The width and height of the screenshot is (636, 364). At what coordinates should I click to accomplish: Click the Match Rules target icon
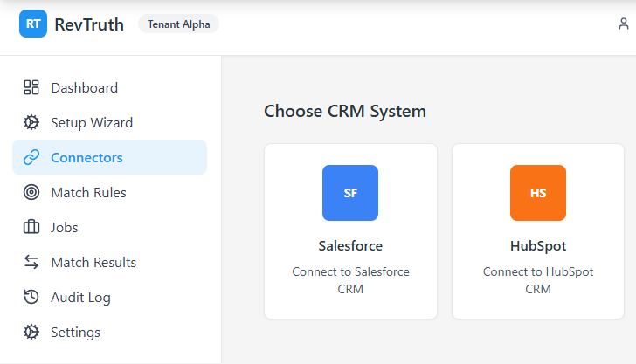point(31,192)
